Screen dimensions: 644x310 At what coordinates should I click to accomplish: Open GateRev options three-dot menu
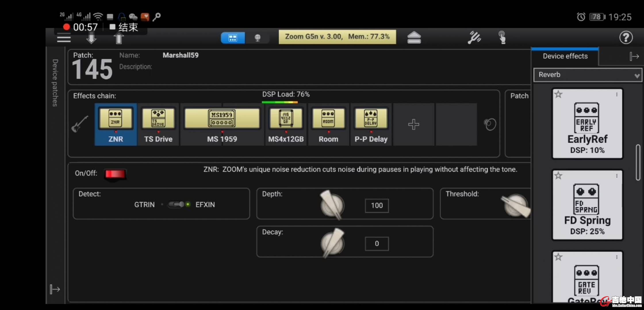(617, 257)
